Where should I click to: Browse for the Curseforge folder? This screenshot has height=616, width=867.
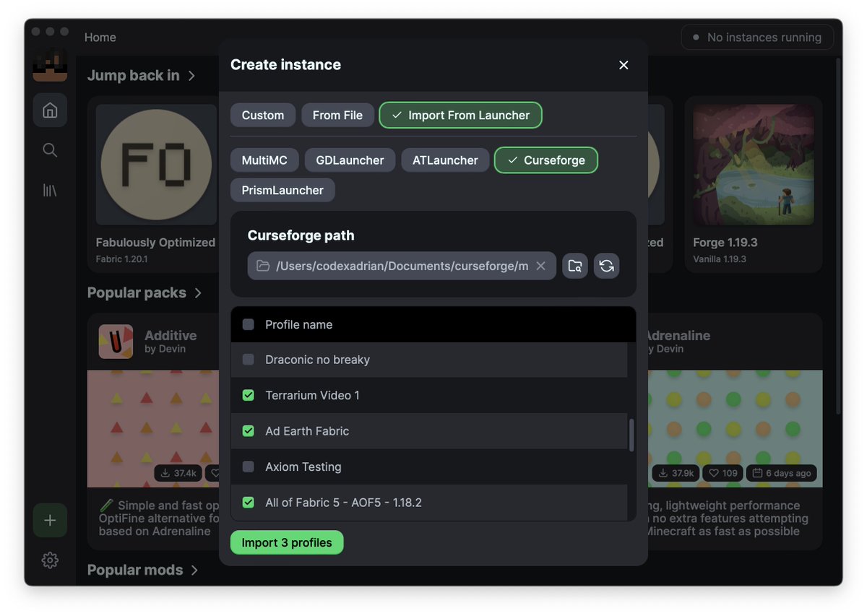(x=575, y=266)
